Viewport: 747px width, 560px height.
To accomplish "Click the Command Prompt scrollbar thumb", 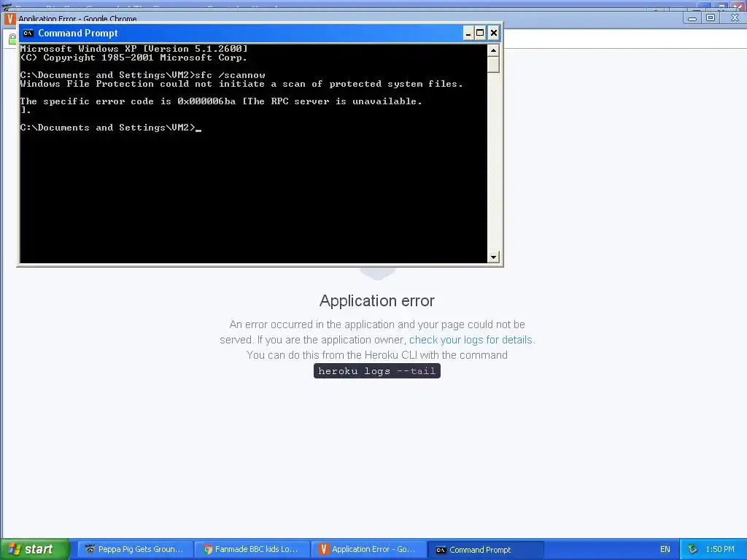I will (494, 64).
